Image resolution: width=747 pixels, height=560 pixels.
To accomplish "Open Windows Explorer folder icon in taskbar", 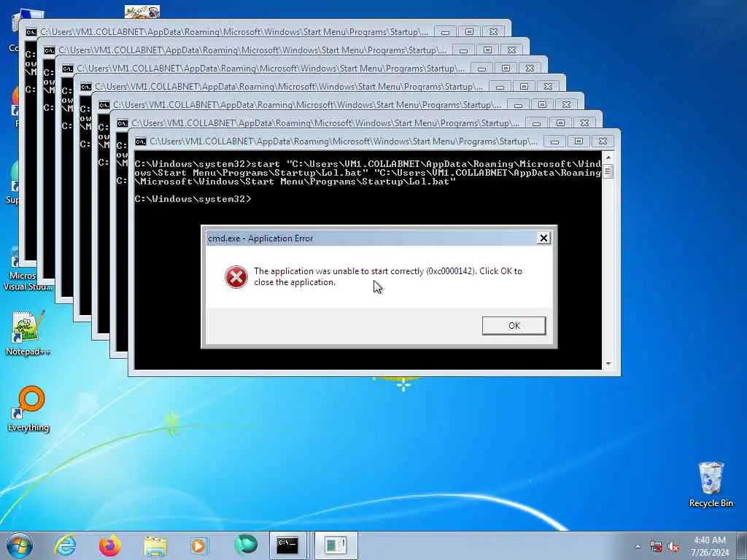I will 155,547.
